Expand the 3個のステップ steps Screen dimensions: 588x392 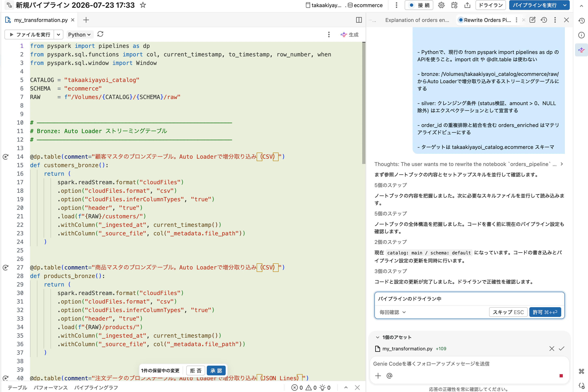[390, 271]
